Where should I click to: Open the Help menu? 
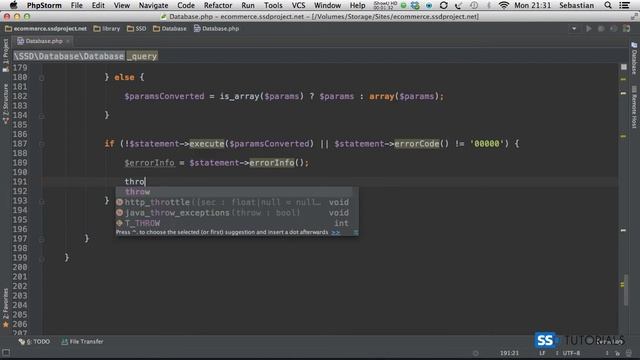pyautogui.click(x=358, y=5)
